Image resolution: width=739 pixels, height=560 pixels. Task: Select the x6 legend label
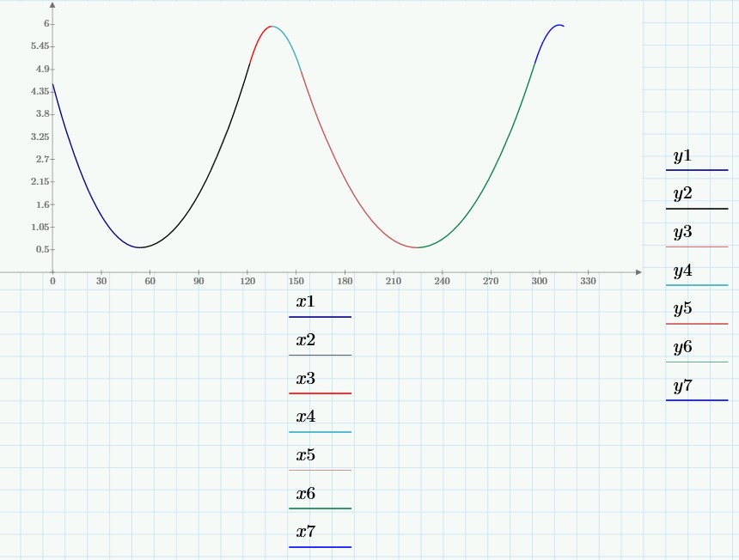[x=306, y=493]
